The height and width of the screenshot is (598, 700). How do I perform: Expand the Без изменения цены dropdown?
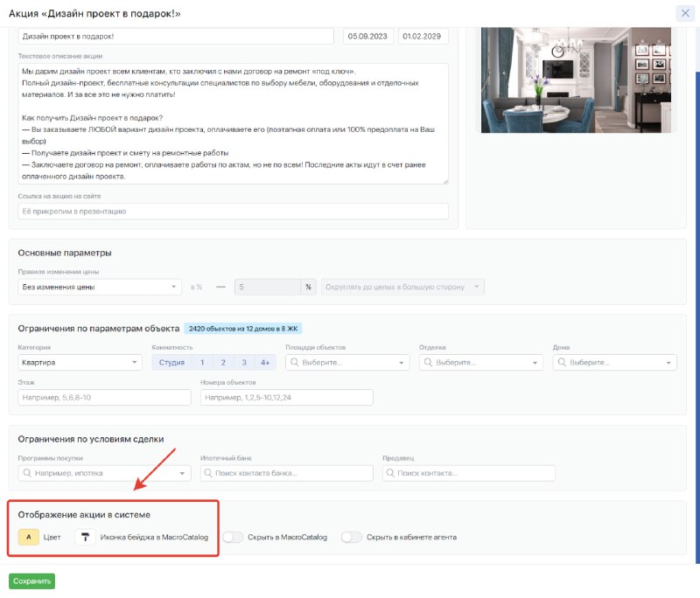coord(100,287)
